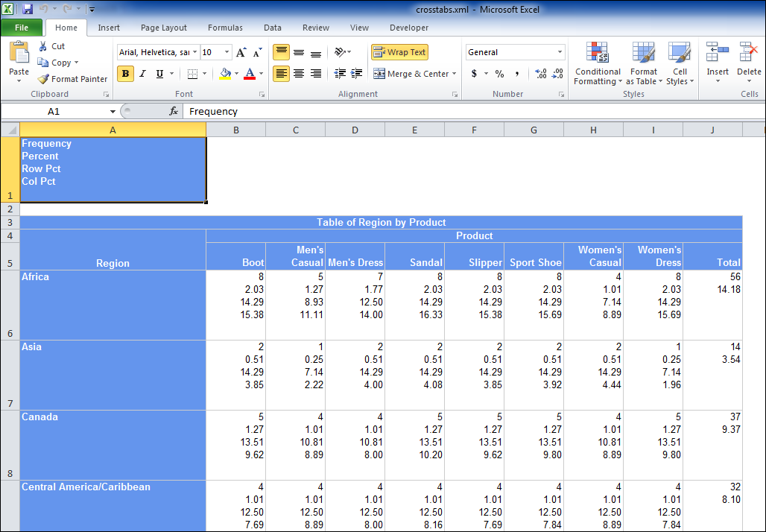
Task: Click the Format Painter brush icon
Action: tap(43, 79)
